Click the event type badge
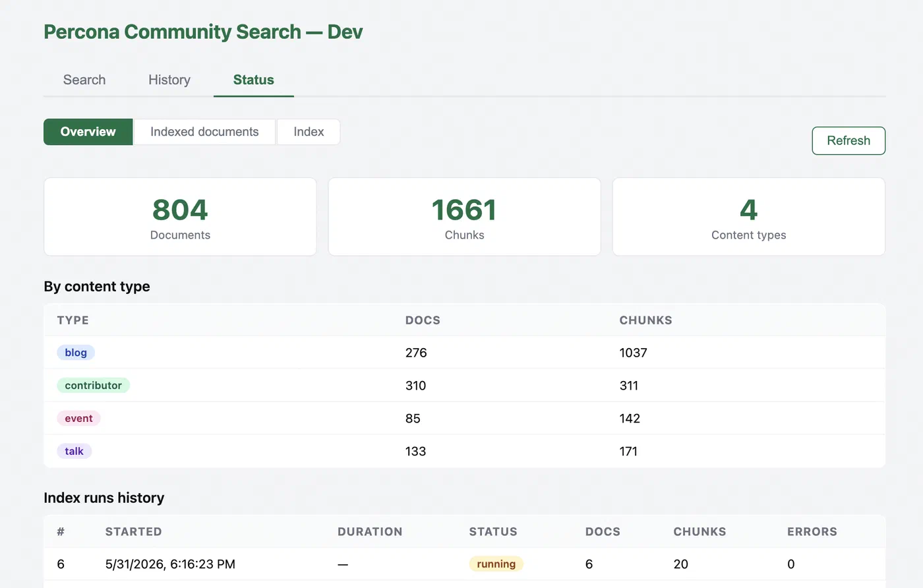 (78, 419)
